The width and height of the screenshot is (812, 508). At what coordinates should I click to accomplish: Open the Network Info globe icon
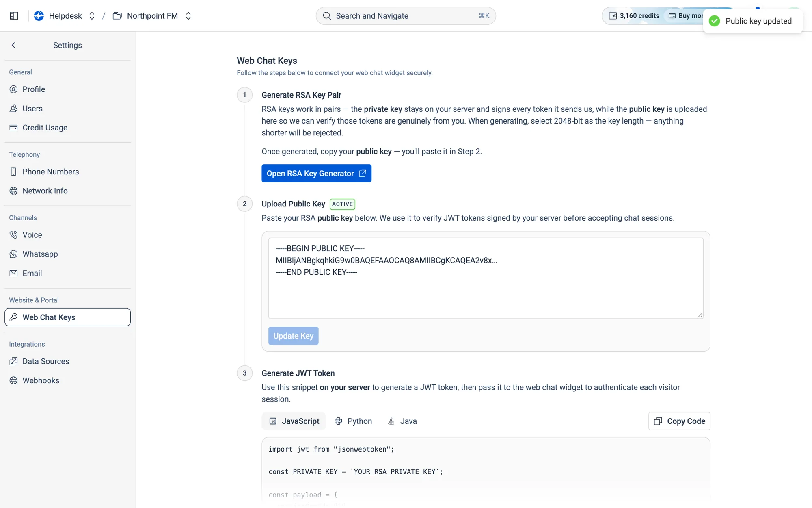point(13,191)
